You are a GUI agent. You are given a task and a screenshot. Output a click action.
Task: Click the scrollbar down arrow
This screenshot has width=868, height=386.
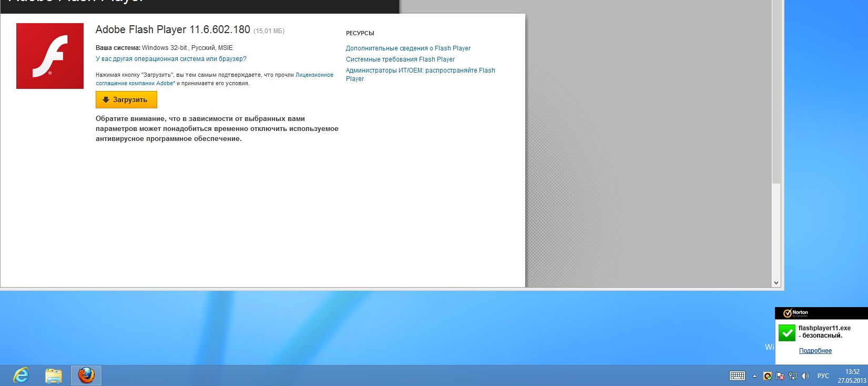pyautogui.click(x=776, y=283)
